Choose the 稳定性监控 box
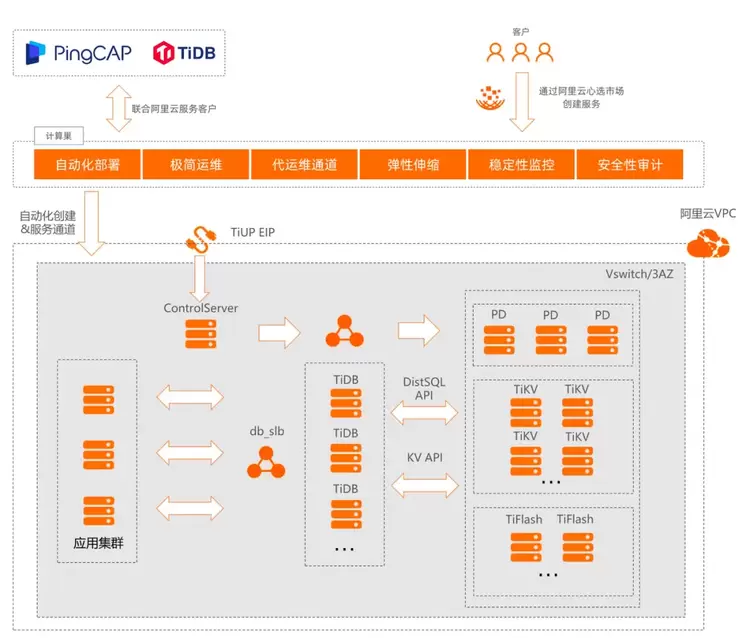The image size is (750, 638). pyautogui.click(x=520, y=165)
